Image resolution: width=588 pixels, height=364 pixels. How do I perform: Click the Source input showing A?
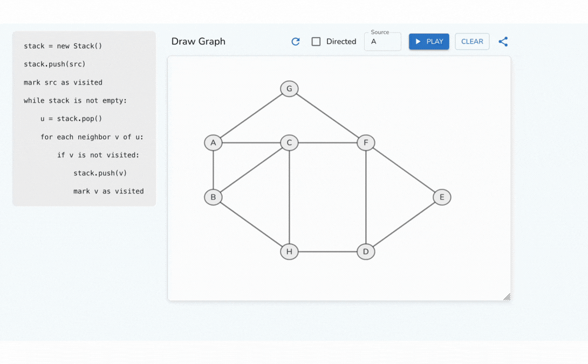pos(382,41)
